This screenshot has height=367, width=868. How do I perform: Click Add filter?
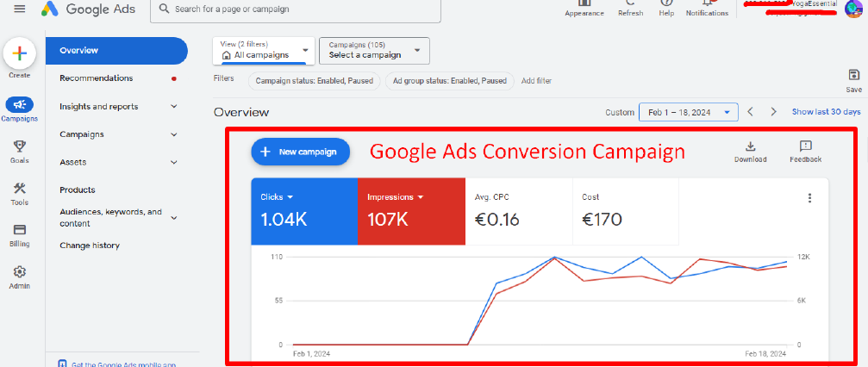pos(536,81)
